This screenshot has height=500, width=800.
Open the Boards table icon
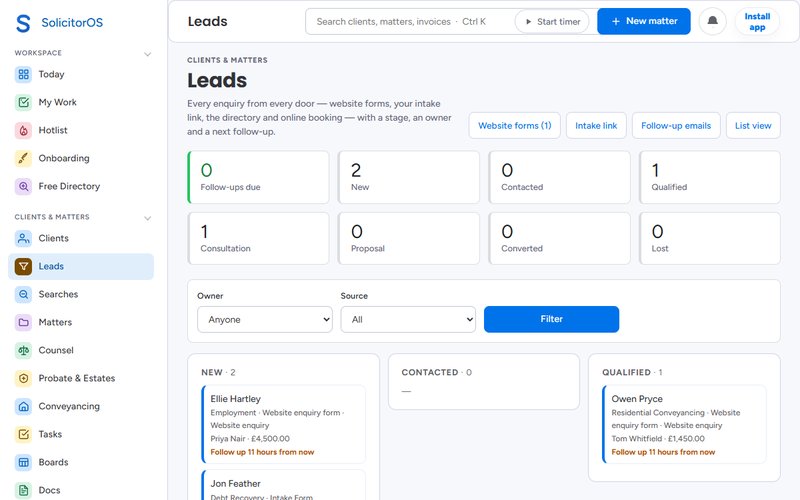(x=23, y=463)
